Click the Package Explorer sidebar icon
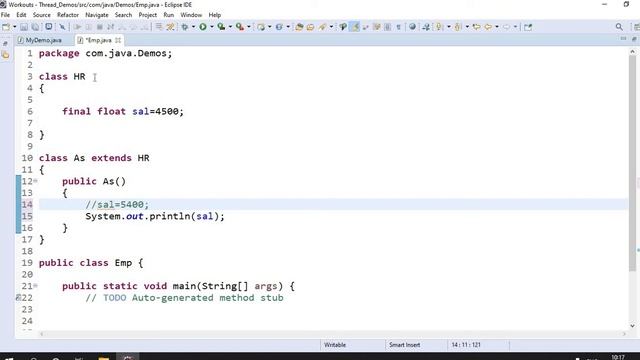This screenshot has height=360, width=640. [x=5, y=55]
